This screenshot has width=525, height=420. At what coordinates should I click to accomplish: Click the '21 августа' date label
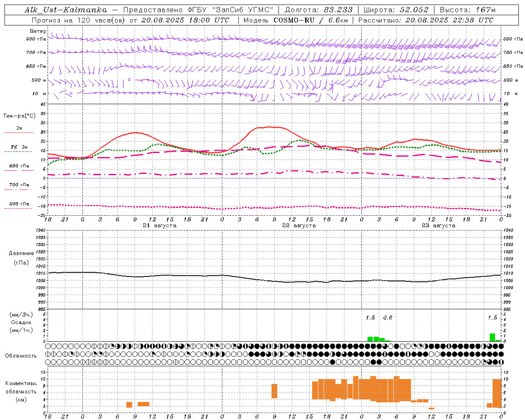click(x=160, y=226)
